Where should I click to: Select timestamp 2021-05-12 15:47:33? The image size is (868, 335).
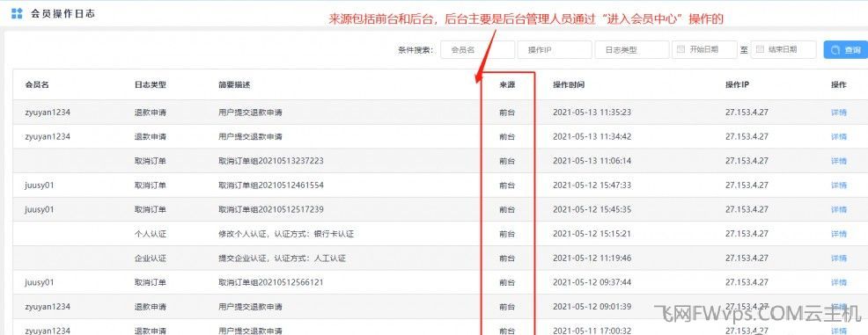click(592, 186)
